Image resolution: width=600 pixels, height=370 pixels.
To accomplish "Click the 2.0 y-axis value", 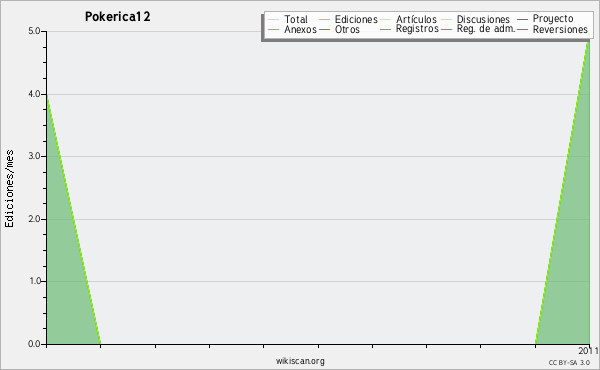I will [34, 219].
